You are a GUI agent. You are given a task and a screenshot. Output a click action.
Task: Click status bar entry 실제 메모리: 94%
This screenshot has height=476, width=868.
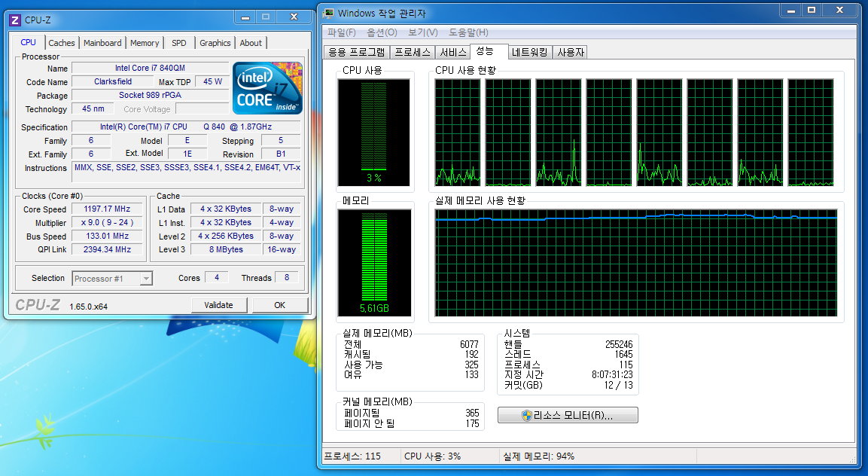click(538, 456)
